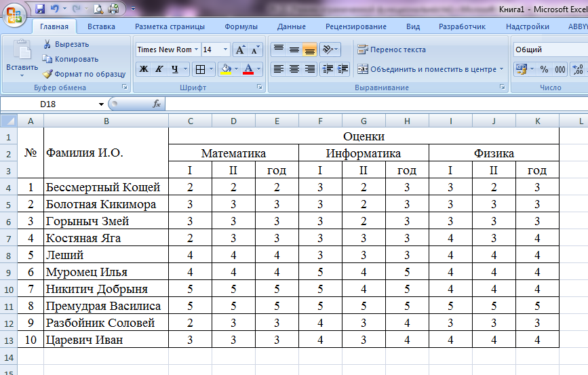Screen dimensions: 588x375
Task: Toggle bold formatting (Ж)
Action: pos(143,69)
